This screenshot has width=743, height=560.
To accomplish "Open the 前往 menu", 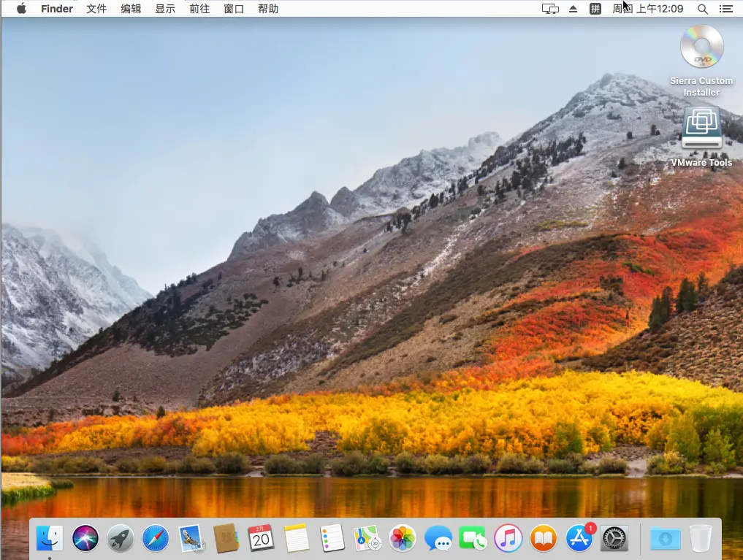I will [199, 9].
